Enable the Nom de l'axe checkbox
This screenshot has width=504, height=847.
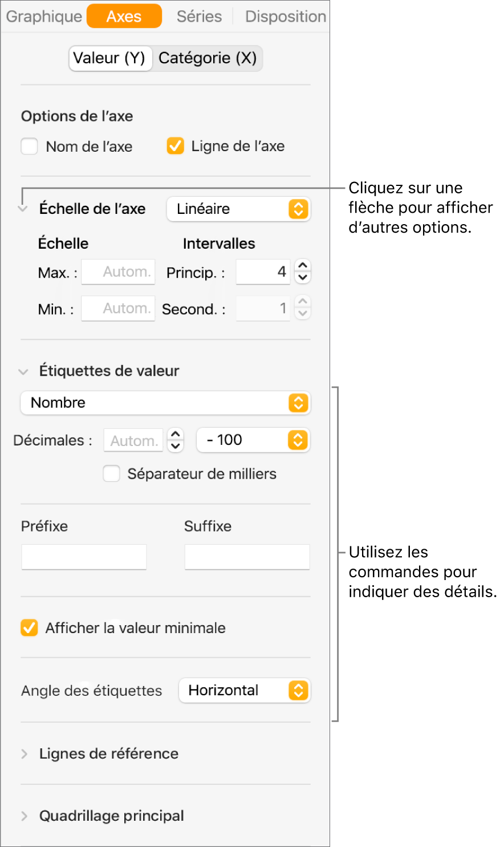tap(29, 147)
